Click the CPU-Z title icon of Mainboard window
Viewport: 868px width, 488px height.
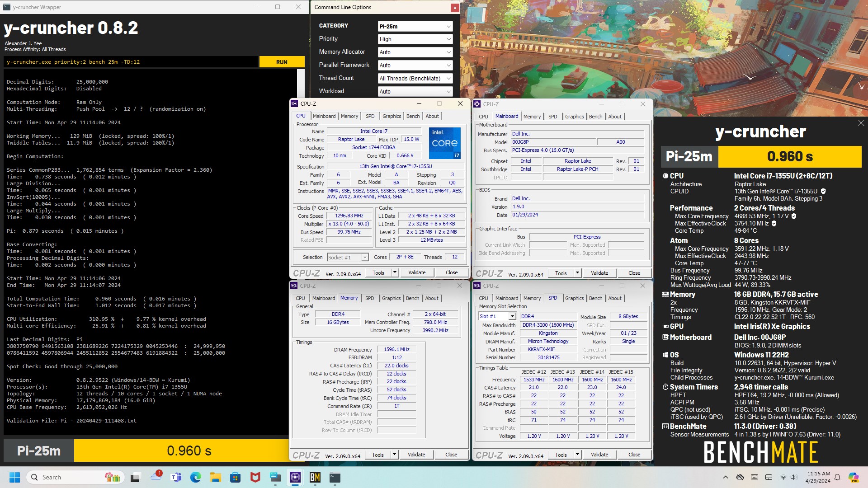coord(477,104)
